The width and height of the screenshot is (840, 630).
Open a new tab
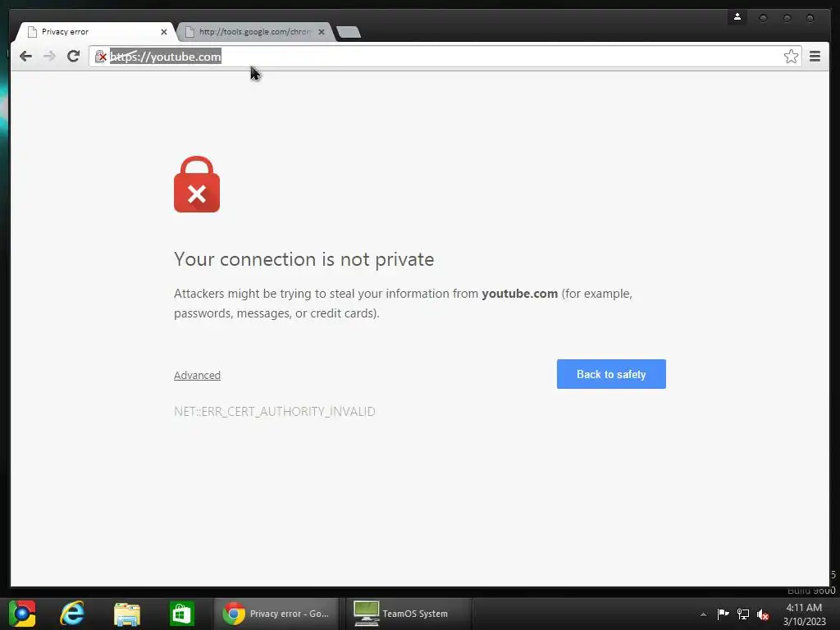[349, 32]
